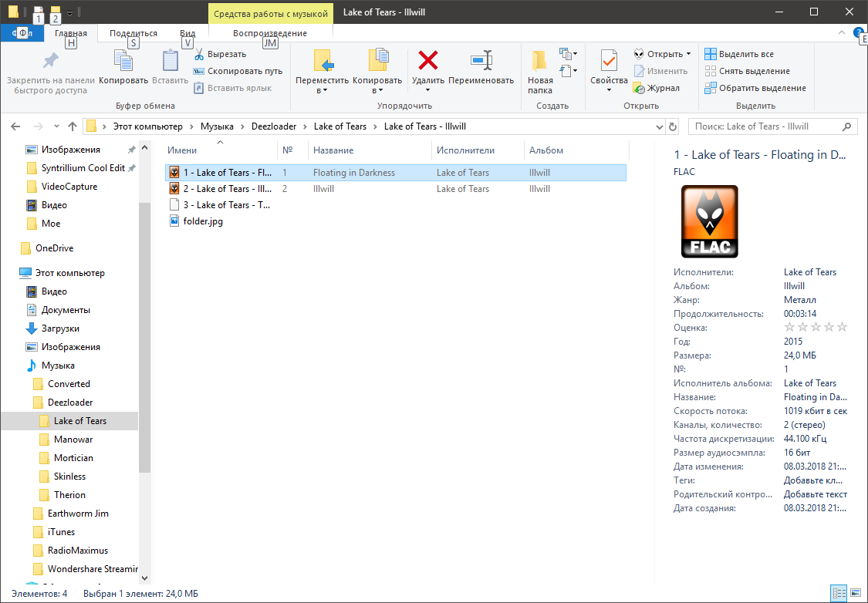
Task: Click the FLAC foobar thumbnail in preview
Action: coord(710,221)
